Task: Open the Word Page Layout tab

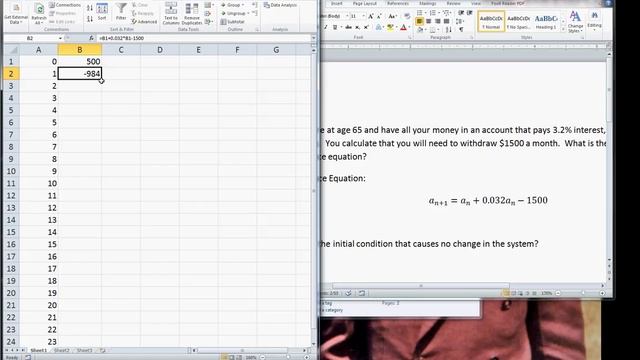Action: pyautogui.click(x=364, y=4)
